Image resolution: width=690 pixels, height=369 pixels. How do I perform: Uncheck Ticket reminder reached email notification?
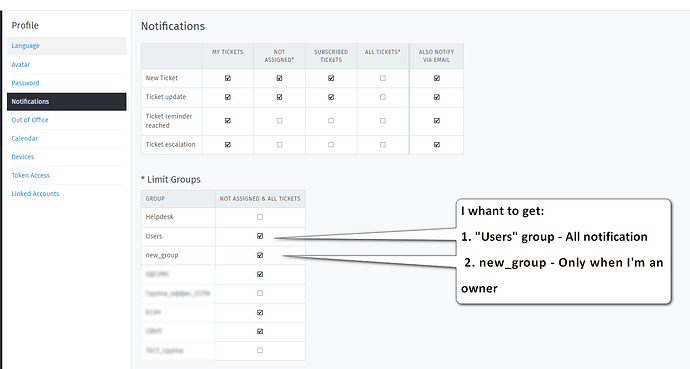[x=437, y=121]
